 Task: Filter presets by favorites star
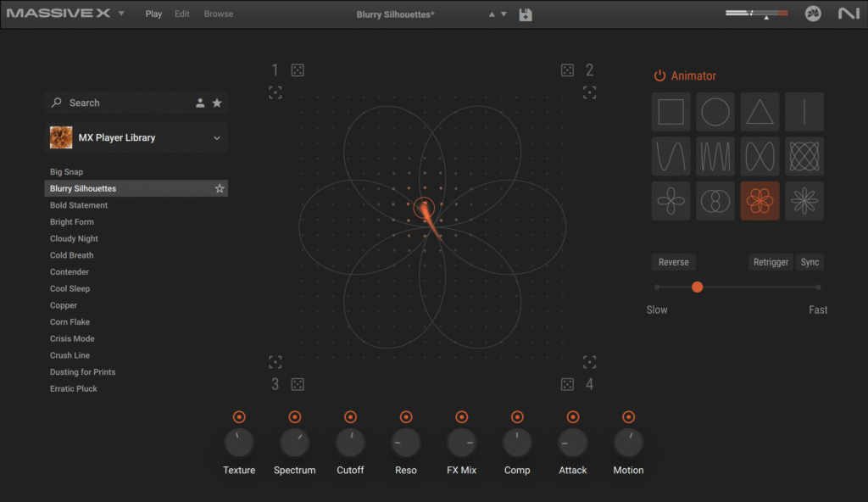[217, 103]
